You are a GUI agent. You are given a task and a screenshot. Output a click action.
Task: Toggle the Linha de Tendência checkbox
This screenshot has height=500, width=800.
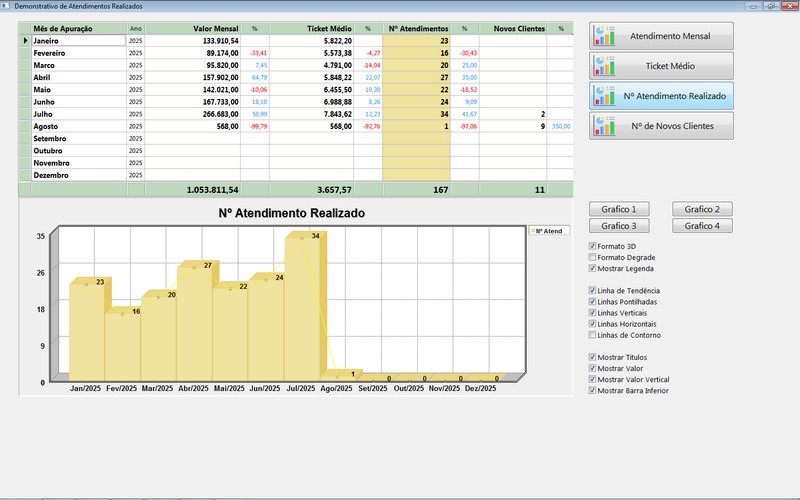click(x=593, y=291)
